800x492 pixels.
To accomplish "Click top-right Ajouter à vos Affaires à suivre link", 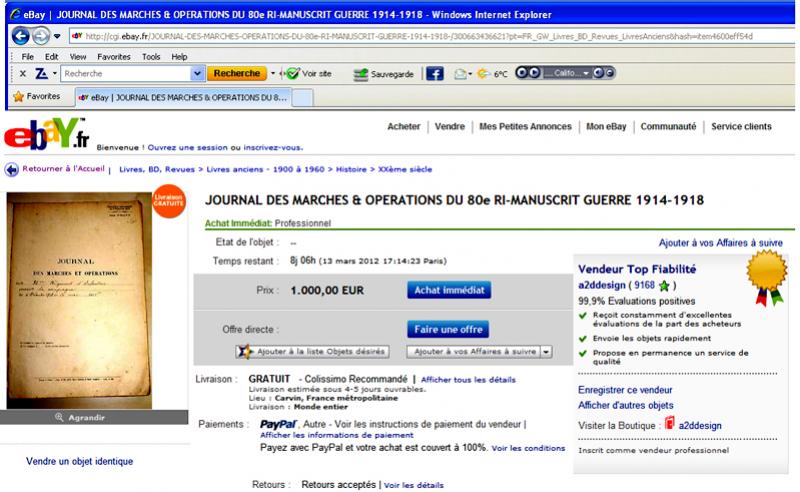I will pyautogui.click(x=720, y=243).
